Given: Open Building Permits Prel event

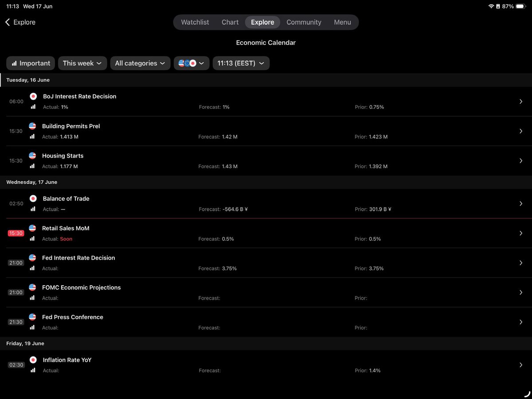Looking at the screenshot, I should tap(266, 131).
